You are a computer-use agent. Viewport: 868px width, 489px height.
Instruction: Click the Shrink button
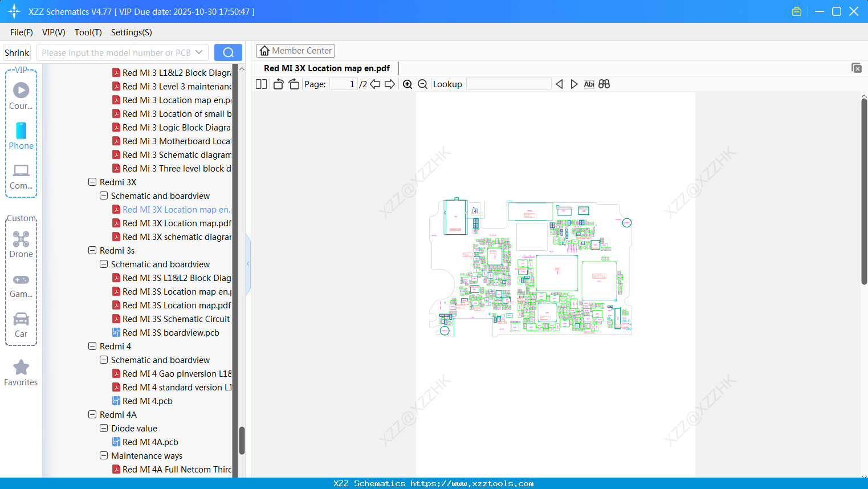pos(17,52)
